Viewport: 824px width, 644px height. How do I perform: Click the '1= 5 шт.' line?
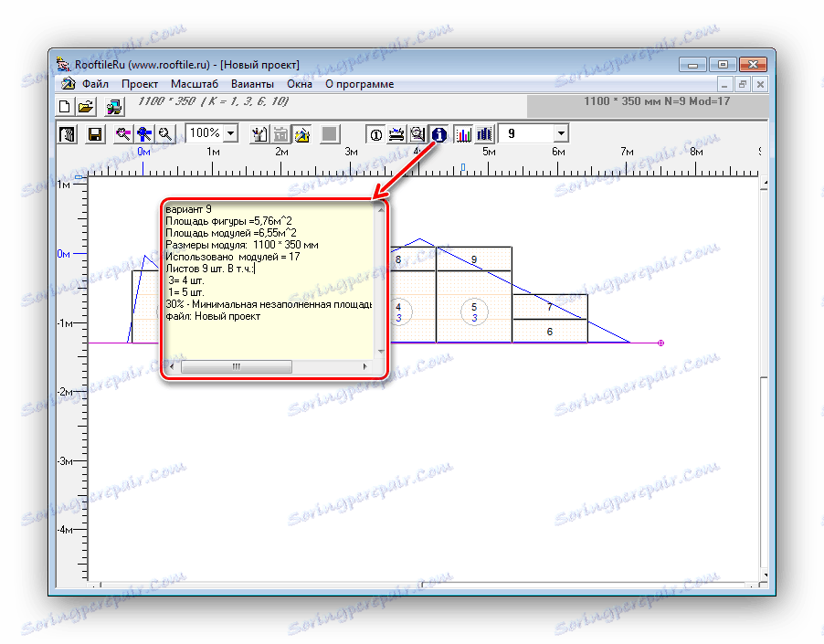186,292
